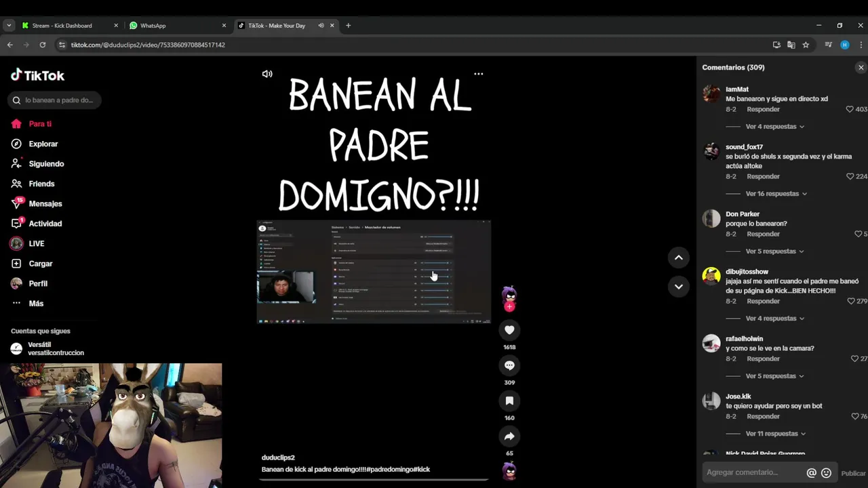Go back in browser history
868x488 pixels.
[9, 45]
